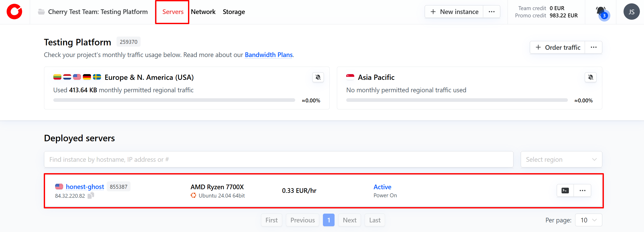This screenshot has height=232, width=644.
Task: Toggle Europe & N. America traffic alert bell
Action: click(318, 77)
